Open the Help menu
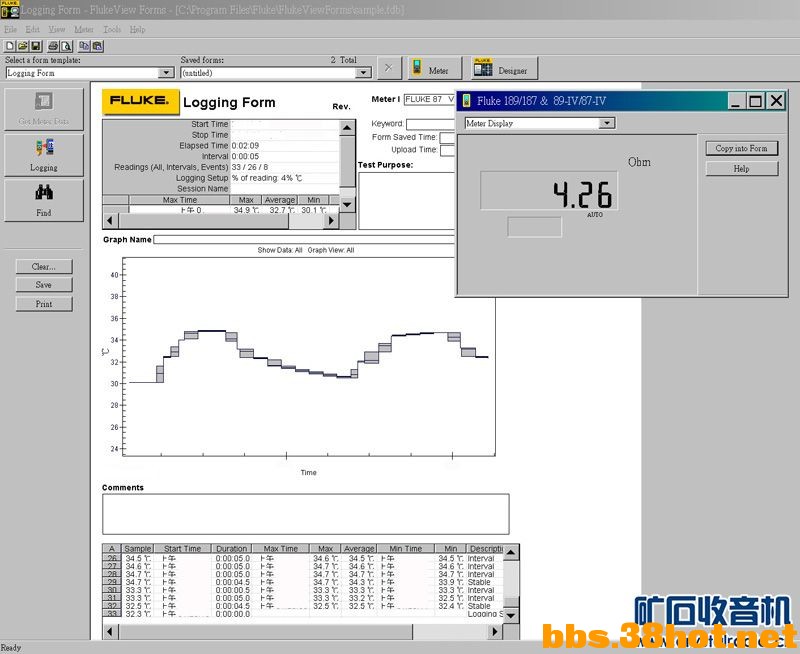The height and width of the screenshot is (654, 800). (x=137, y=30)
